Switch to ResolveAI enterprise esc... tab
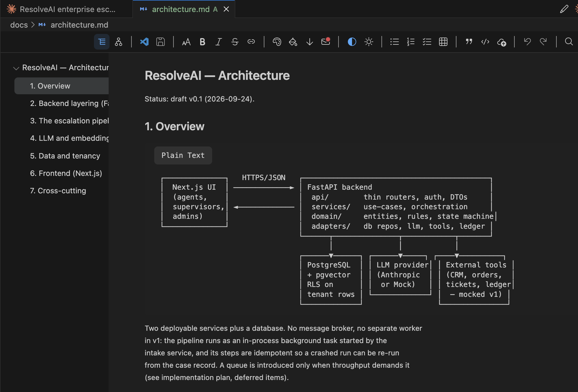578x392 pixels. [x=66, y=9]
